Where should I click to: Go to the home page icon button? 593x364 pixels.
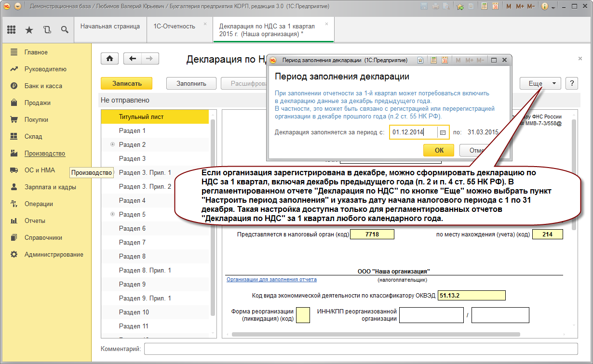[110, 58]
